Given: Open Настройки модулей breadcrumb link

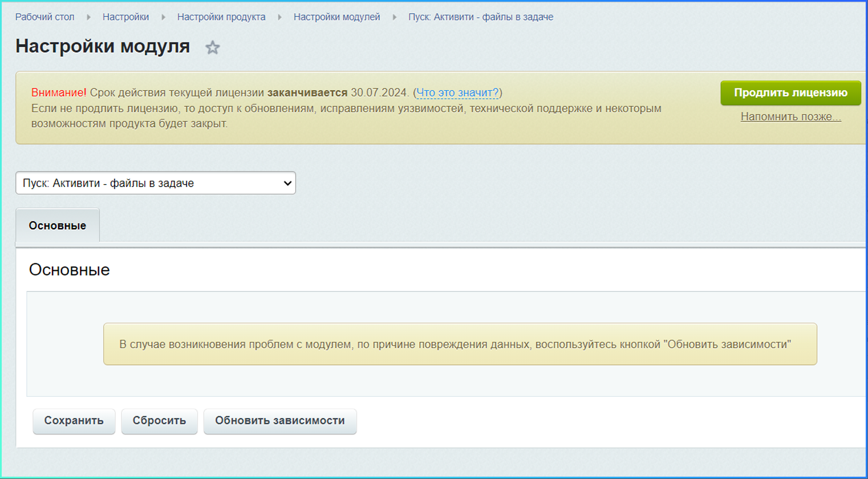Looking at the screenshot, I should click(336, 17).
